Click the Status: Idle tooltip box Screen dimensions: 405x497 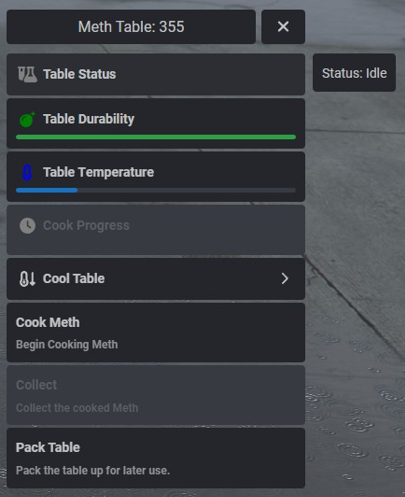point(354,73)
